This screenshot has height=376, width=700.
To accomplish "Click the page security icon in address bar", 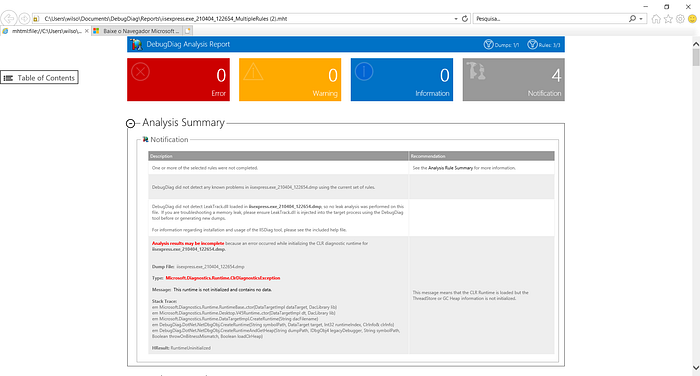I will (36, 19).
